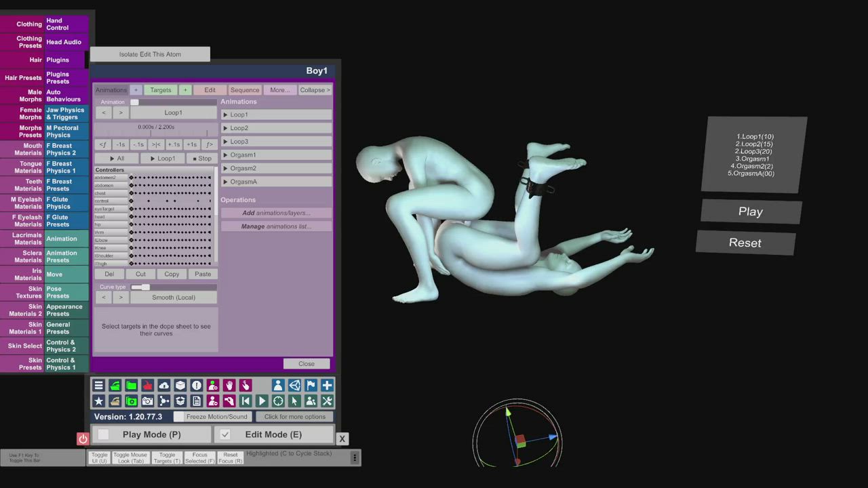Click the 0.000s / 2.200s timeline scrubber
This screenshot has width=868, height=488.
(156, 130)
